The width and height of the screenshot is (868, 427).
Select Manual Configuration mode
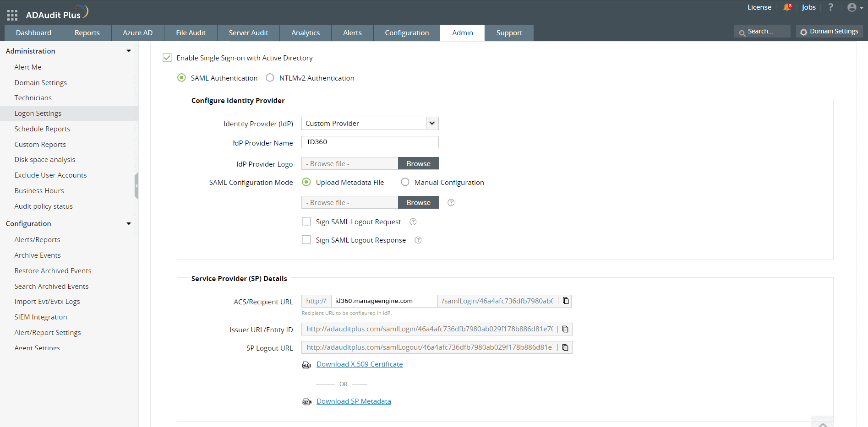(405, 182)
